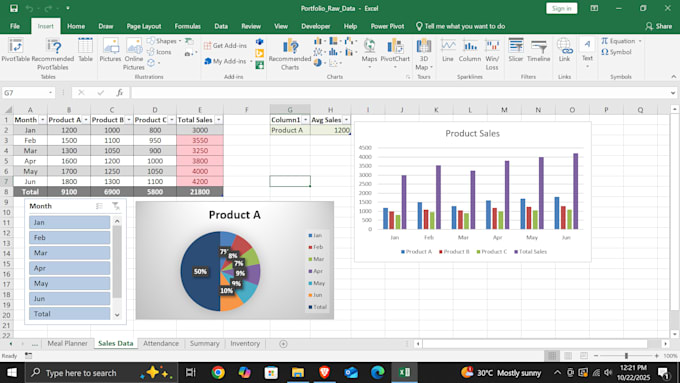Clear filter on Month slicer
The image size is (680, 383).
(115, 206)
